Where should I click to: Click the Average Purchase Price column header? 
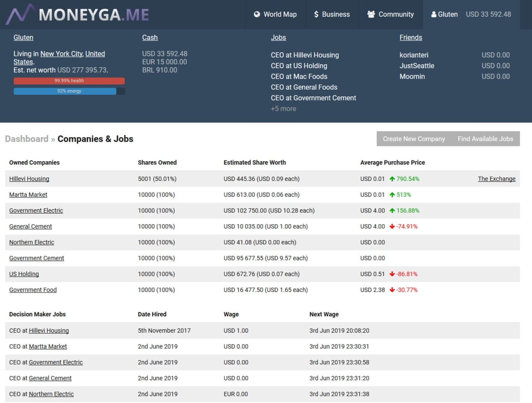[392, 162]
